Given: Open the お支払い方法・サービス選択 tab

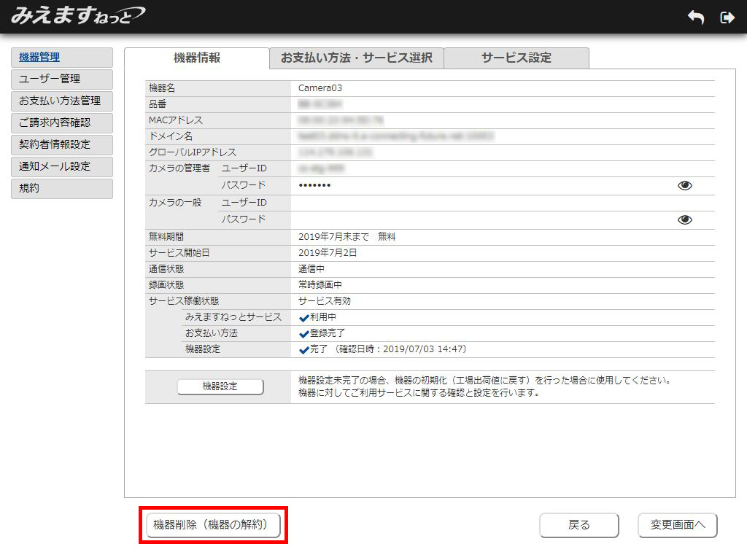Looking at the screenshot, I should coord(356,58).
